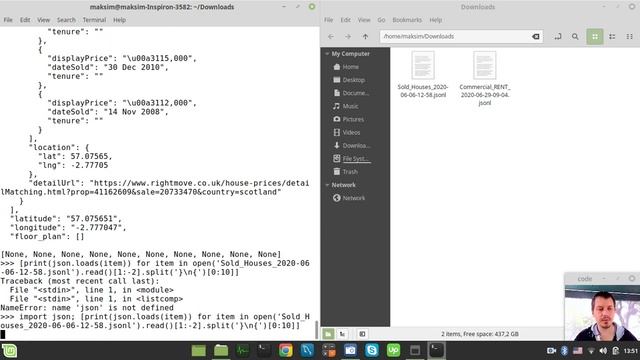
Task: Switch to compact view
Action: point(629,36)
